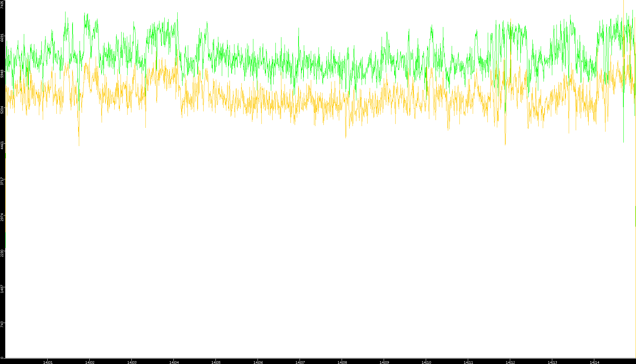Click the 2230 label on the Y axis
636x364 pixels.
point(2,253)
